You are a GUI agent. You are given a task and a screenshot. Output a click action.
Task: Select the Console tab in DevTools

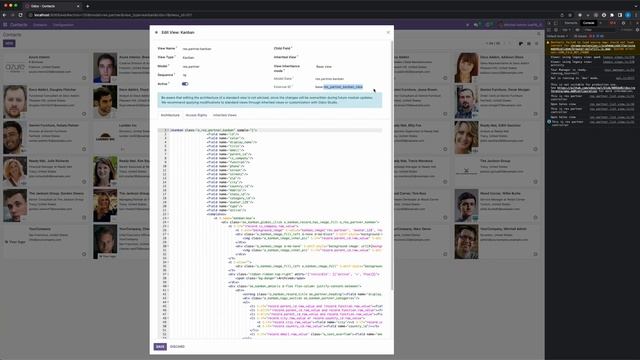coord(588,23)
